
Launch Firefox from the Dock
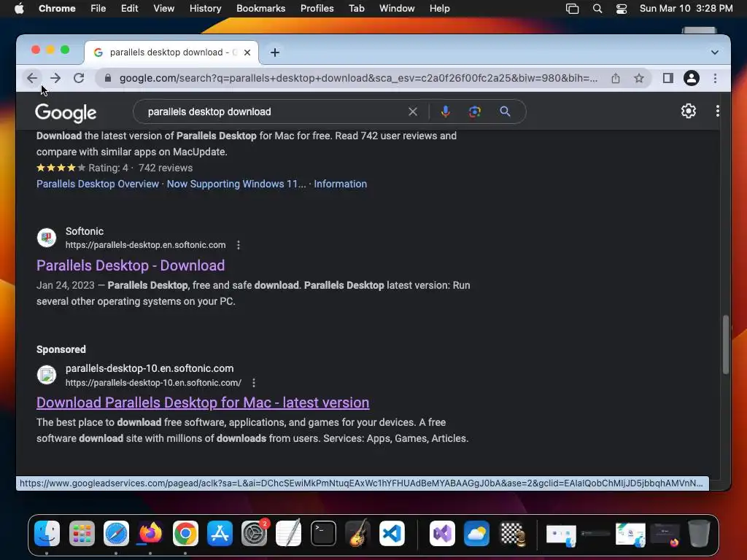[150, 533]
